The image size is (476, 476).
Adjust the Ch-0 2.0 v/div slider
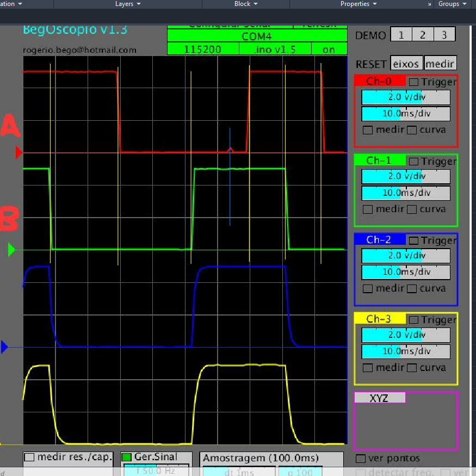pyautogui.click(x=406, y=97)
